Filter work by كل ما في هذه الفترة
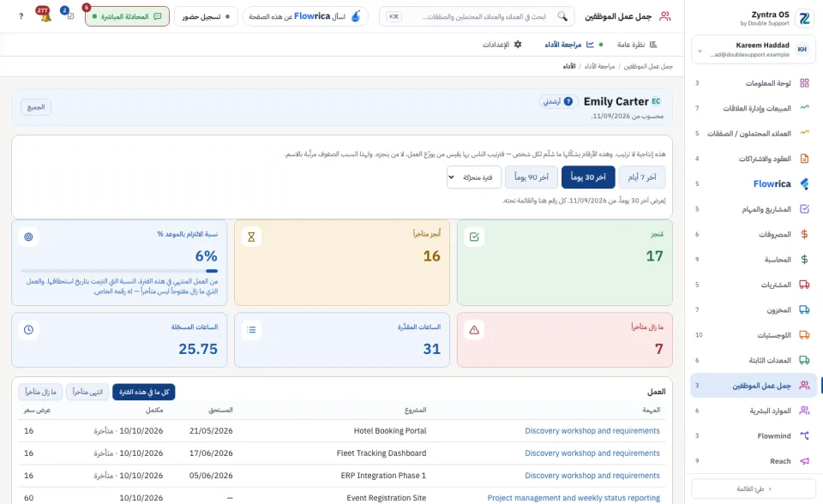The height and width of the screenshot is (504, 823). (144, 393)
